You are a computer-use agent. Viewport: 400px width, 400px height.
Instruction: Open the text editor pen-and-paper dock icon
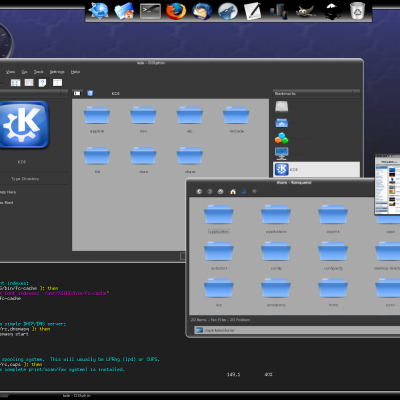click(252, 11)
